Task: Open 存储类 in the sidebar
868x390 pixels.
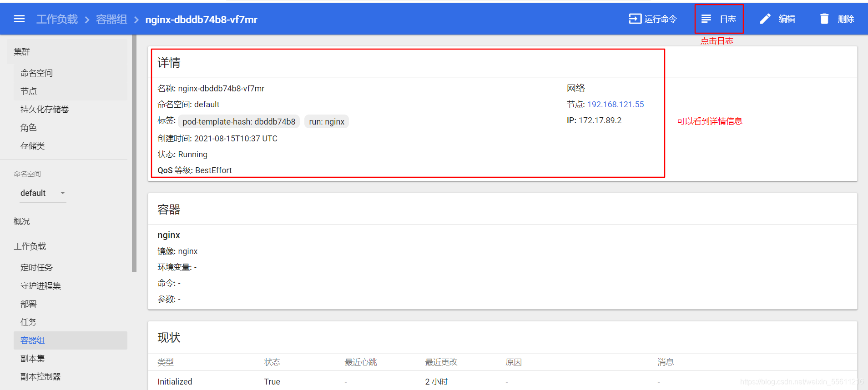Action: (33, 146)
